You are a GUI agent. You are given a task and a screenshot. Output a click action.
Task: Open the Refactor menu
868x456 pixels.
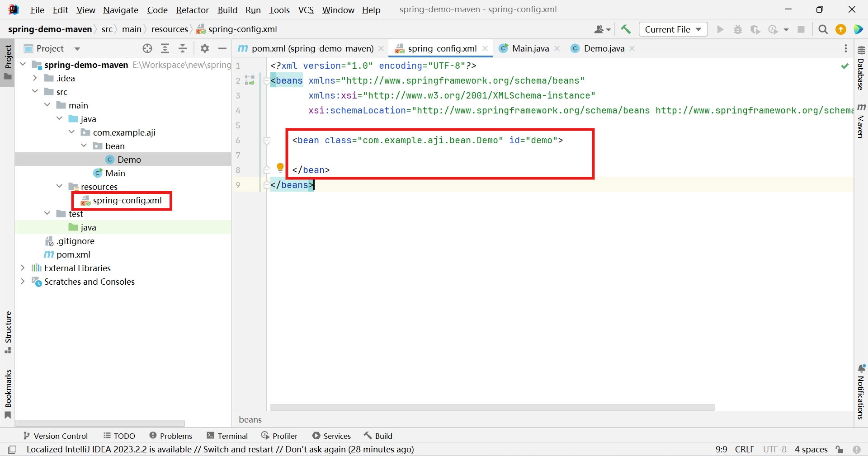[x=193, y=10]
